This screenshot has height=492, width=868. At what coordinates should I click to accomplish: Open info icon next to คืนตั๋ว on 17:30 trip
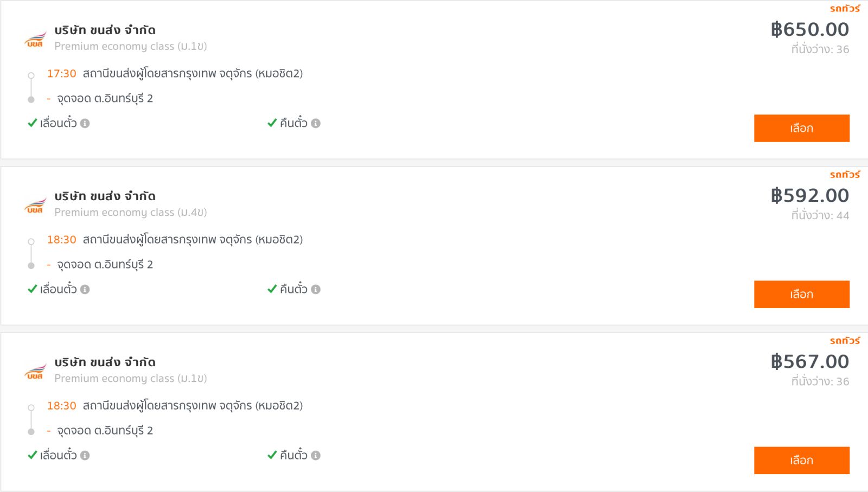[x=316, y=123]
